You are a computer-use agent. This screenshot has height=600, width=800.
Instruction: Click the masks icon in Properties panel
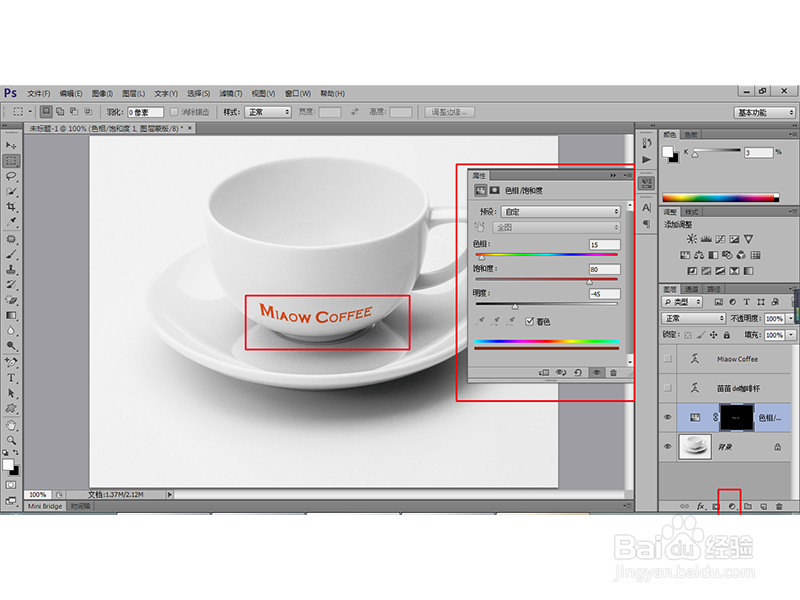[x=494, y=190]
